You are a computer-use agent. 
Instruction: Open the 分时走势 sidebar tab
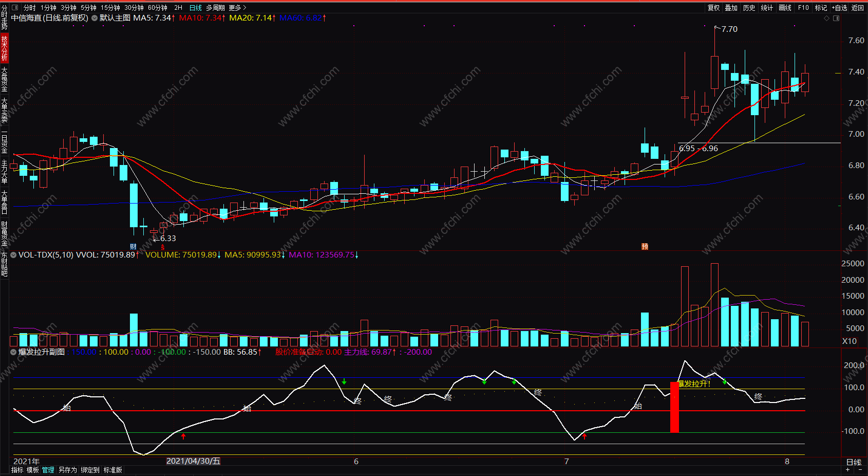(x=4, y=18)
